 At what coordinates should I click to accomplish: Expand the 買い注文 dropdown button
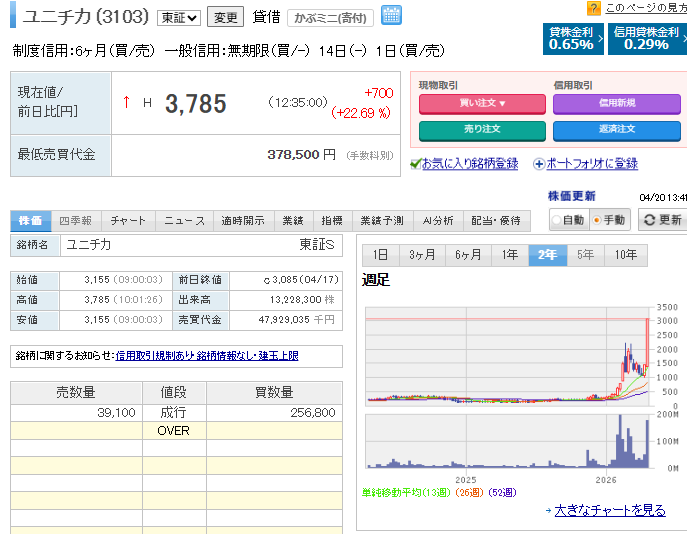[x=482, y=103]
